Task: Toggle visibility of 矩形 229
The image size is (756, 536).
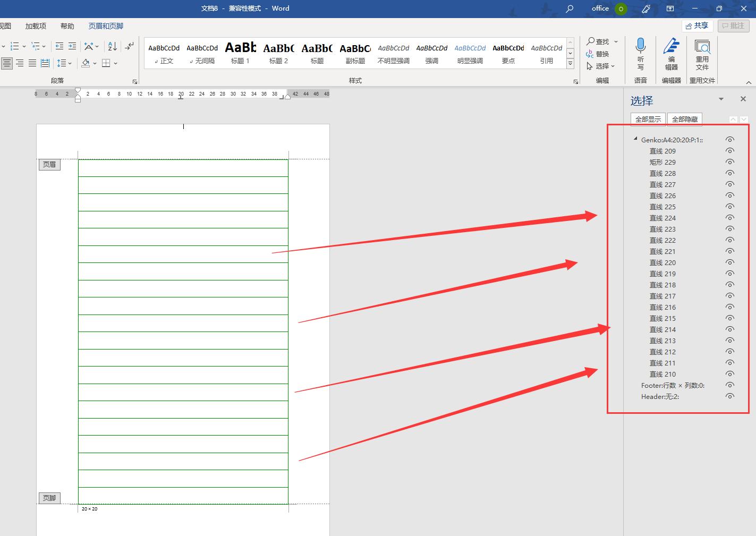Action: pos(730,162)
